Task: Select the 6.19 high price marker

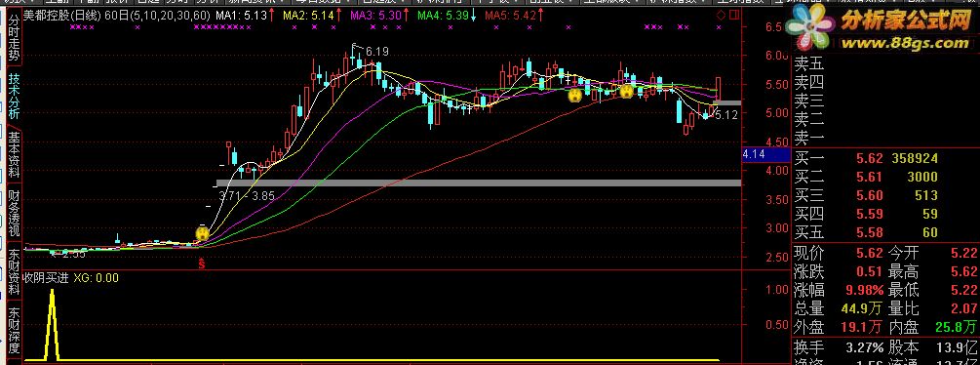Action: (376, 52)
